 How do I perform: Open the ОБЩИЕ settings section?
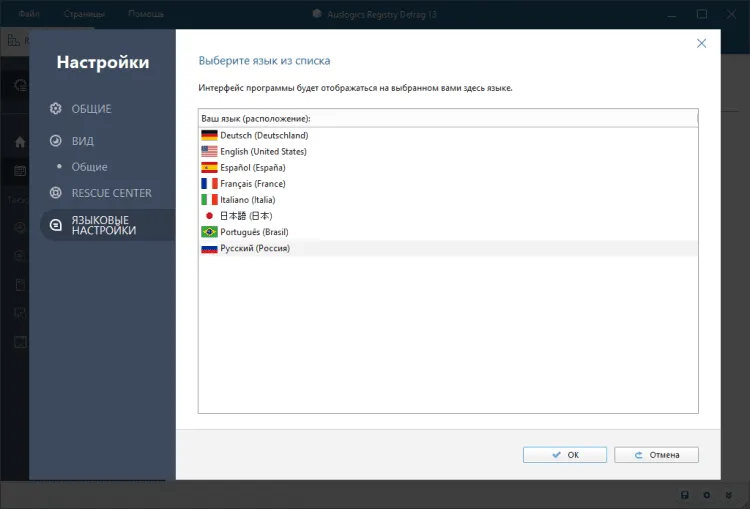pos(91,109)
